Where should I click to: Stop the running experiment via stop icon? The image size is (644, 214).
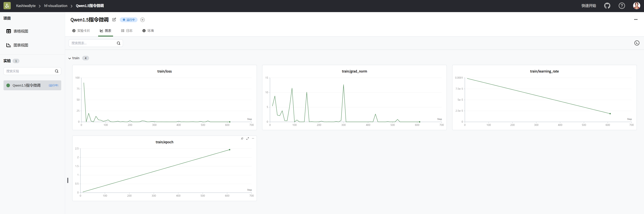142,20
